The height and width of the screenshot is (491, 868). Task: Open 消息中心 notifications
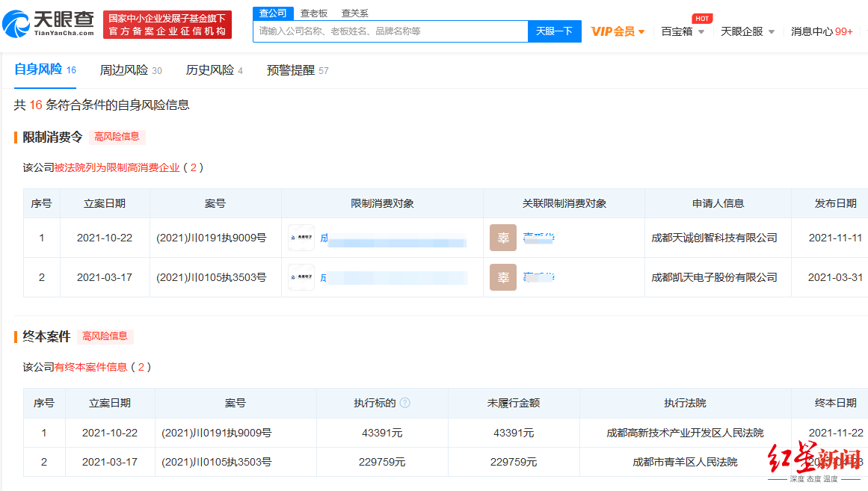pos(822,31)
